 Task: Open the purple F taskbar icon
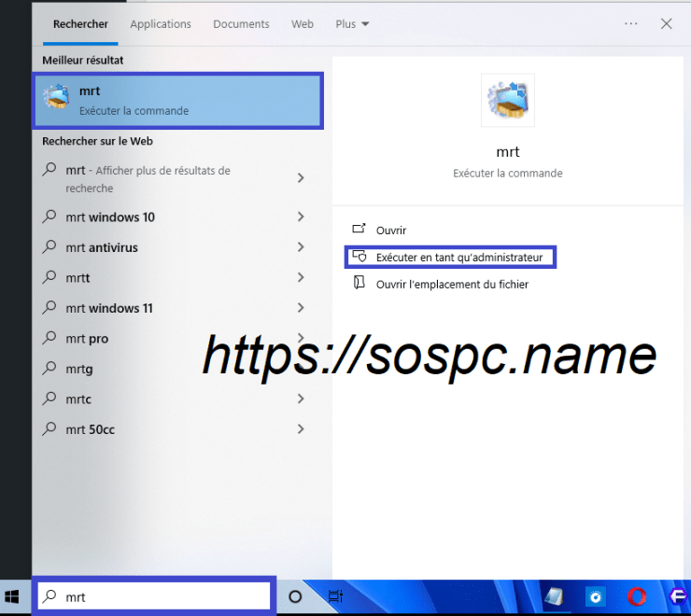(x=677, y=597)
